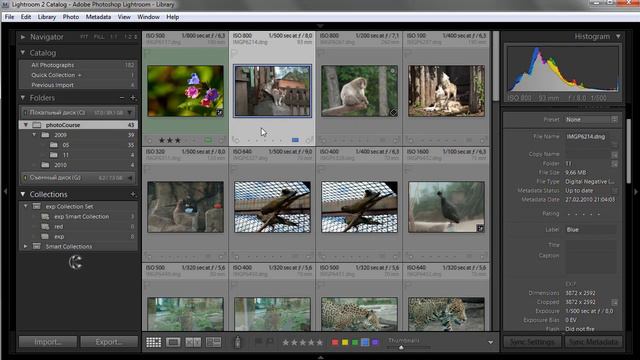Click the exp Smart Collection icon
640x360 pixels.
45,217
